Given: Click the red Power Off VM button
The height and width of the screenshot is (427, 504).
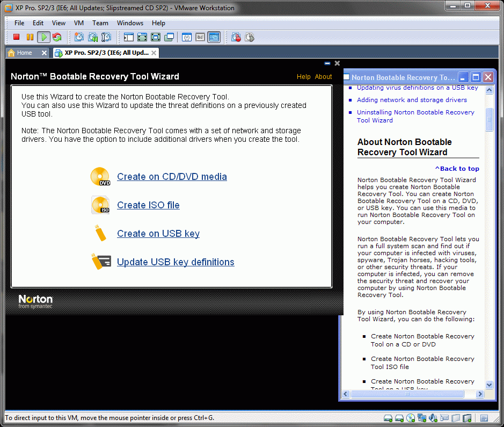Looking at the screenshot, I should [x=16, y=37].
